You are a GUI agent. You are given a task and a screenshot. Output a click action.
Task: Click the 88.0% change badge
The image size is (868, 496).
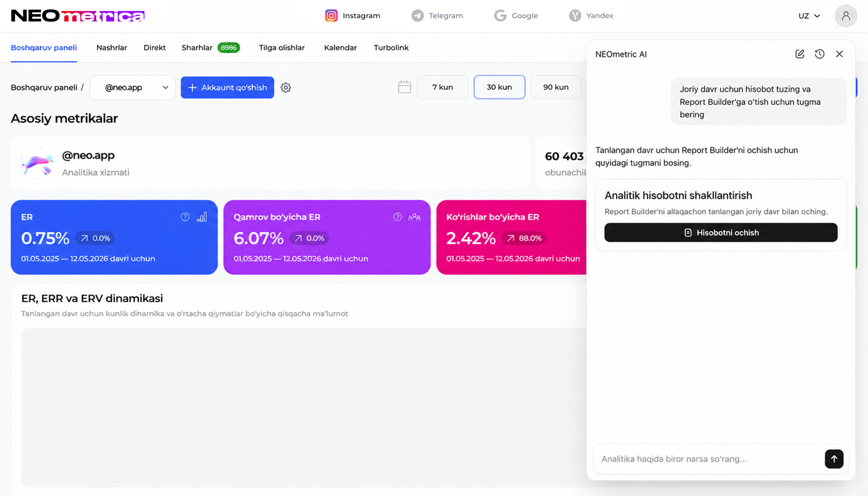tap(524, 238)
